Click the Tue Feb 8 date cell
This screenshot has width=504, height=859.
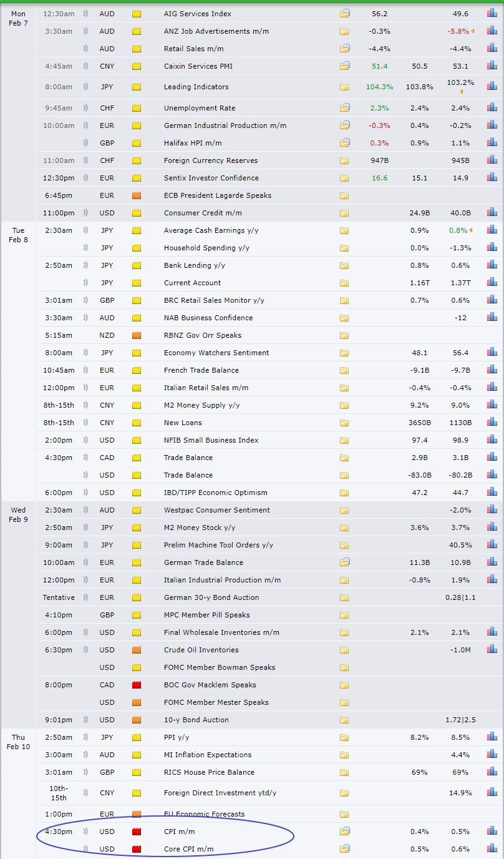pyautogui.click(x=18, y=235)
